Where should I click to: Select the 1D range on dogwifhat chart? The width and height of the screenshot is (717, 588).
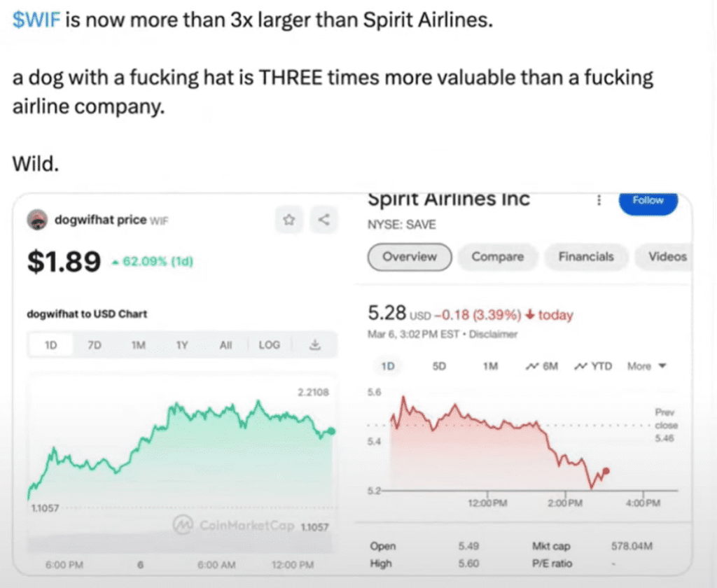[x=51, y=345]
